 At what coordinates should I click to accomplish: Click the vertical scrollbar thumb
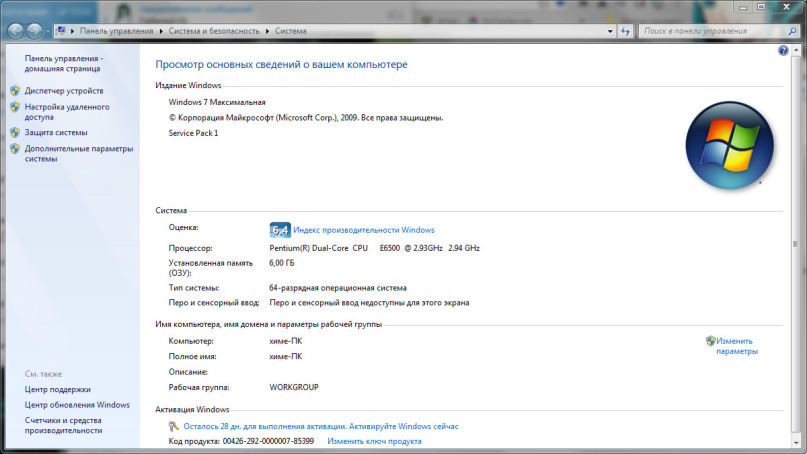point(796,244)
